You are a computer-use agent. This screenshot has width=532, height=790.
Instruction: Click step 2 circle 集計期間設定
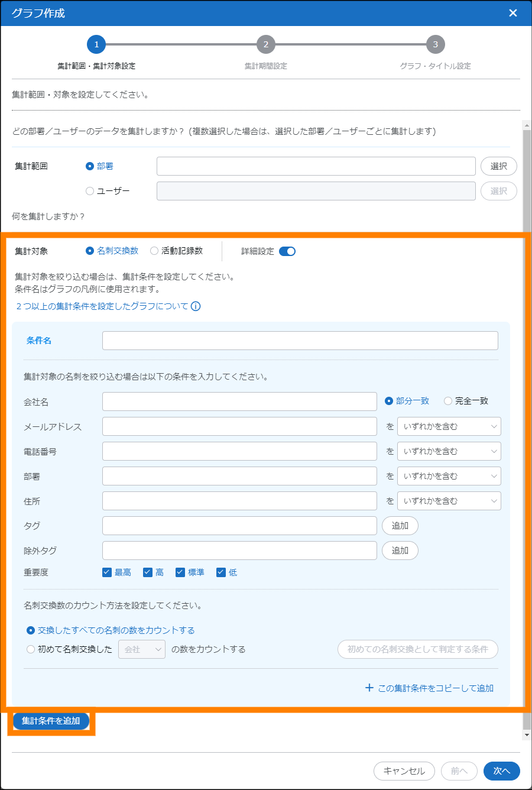coord(266,44)
